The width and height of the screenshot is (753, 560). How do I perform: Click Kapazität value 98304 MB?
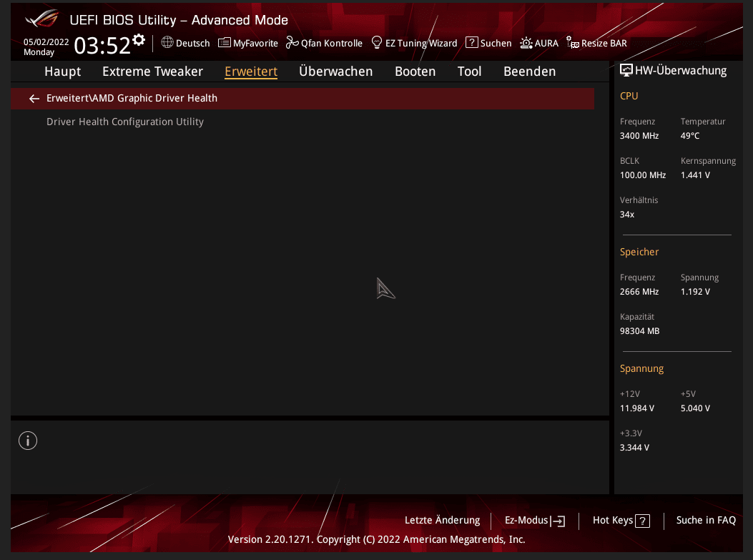[x=640, y=331]
